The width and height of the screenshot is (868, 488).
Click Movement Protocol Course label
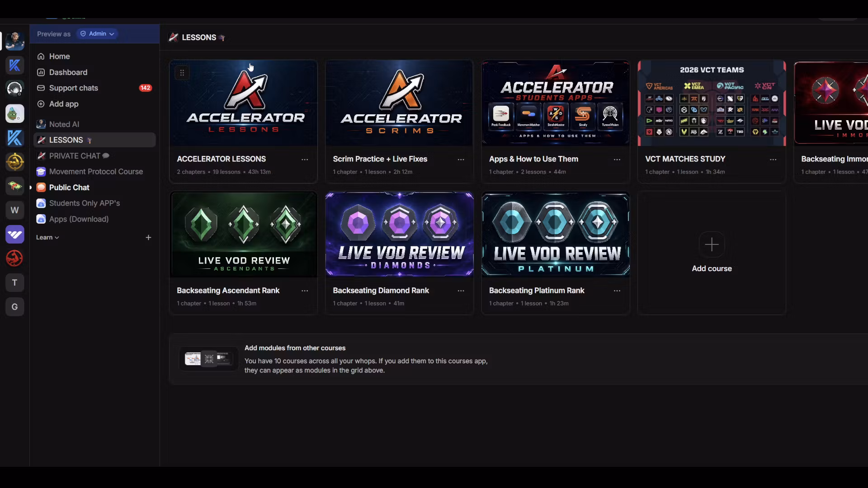tap(96, 172)
